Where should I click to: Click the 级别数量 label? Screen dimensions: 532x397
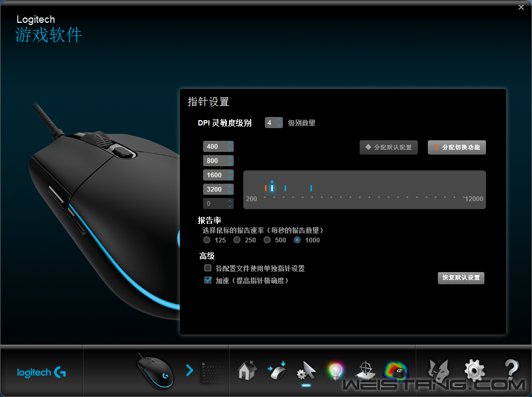click(x=301, y=123)
